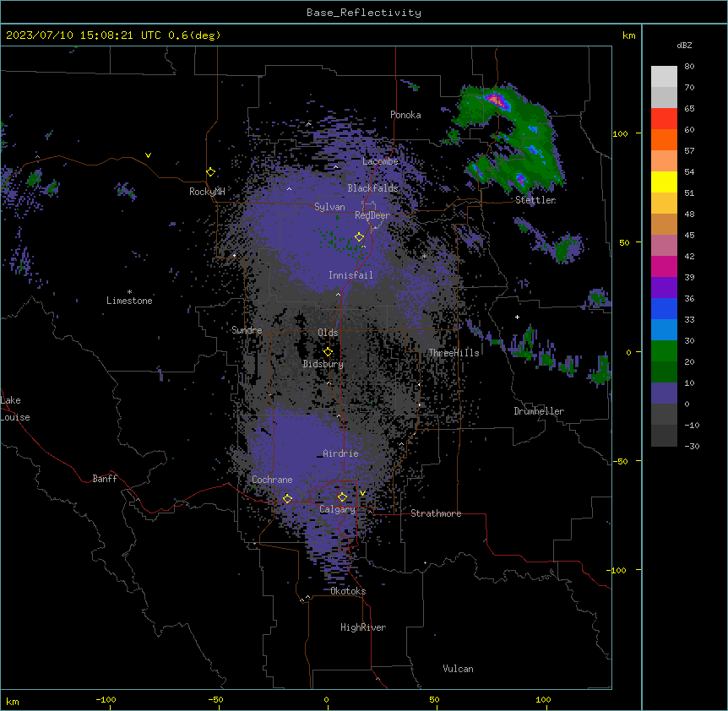Screen dimensions: 728x711
Task: Select the light gray 70 dBZ legend swatch
Action: pos(664,76)
